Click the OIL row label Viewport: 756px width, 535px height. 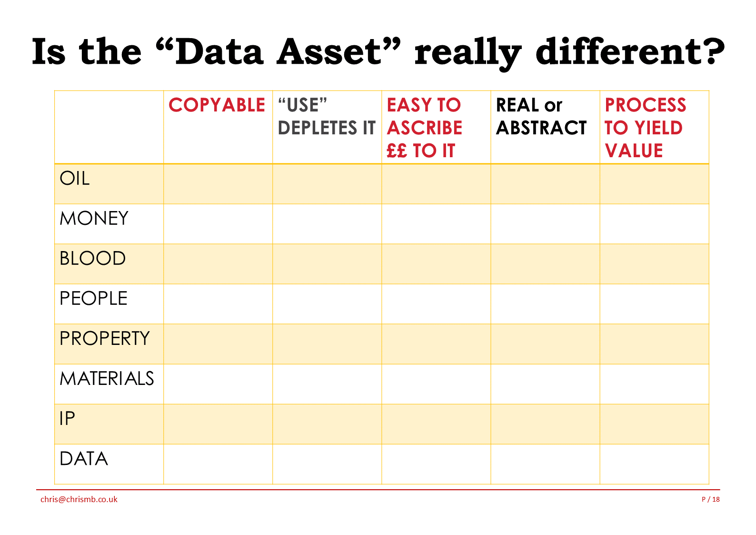coord(75,179)
